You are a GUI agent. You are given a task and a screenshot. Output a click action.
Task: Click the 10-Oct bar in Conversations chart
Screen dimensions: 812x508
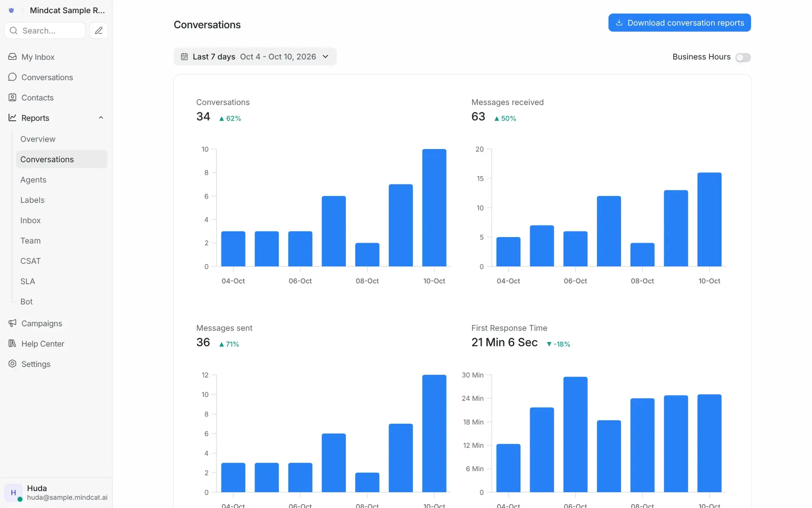click(x=434, y=207)
